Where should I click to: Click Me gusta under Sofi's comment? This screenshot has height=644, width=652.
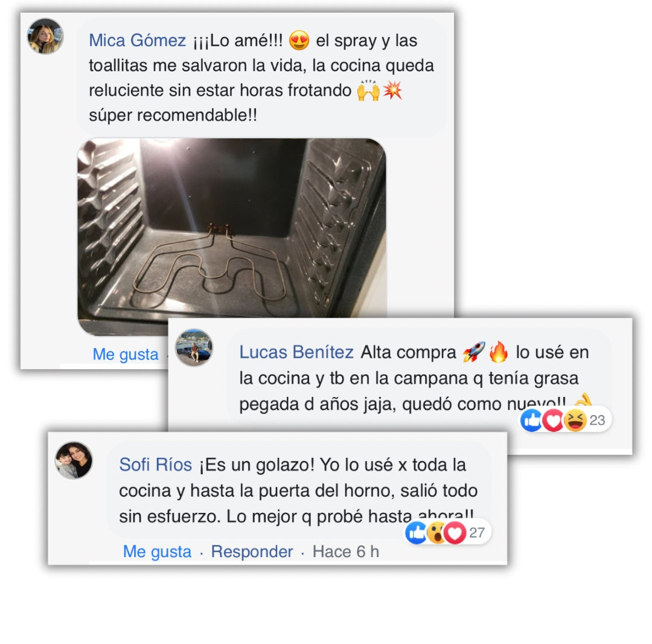pyautogui.click(x=157, y=552)
